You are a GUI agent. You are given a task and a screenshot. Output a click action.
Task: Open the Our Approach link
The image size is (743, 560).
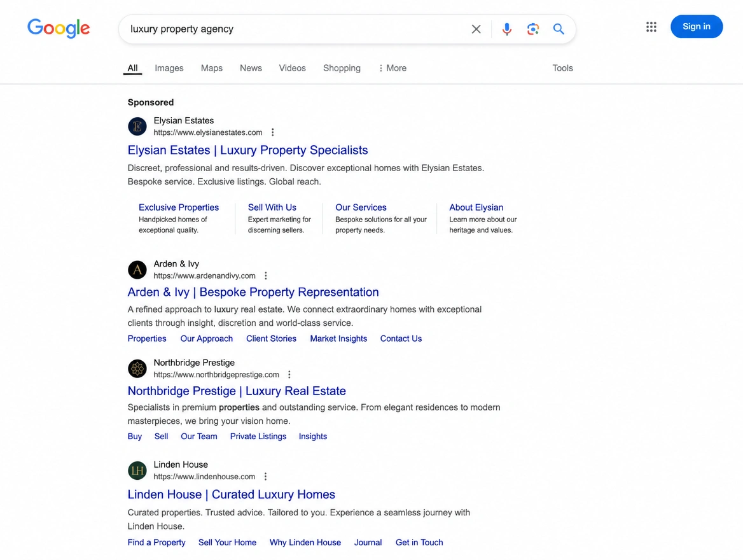point(207,339)
